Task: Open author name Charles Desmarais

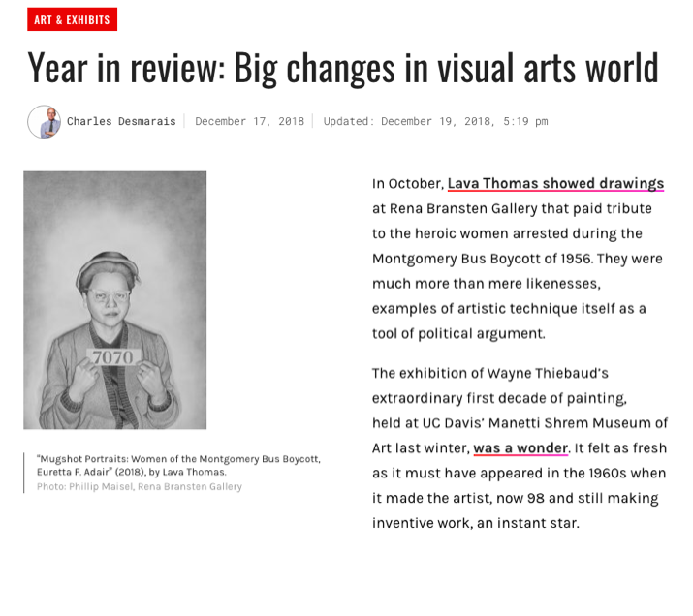Action: tap(121, 121)
